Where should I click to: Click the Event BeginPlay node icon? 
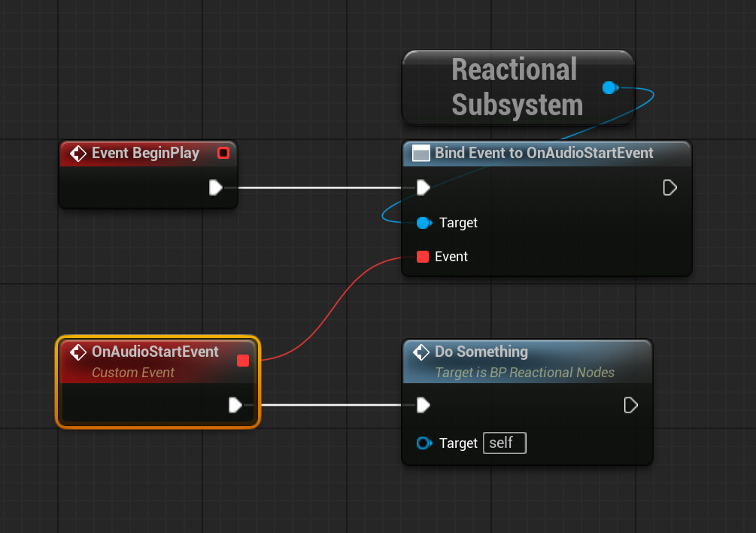pos(78,154)
